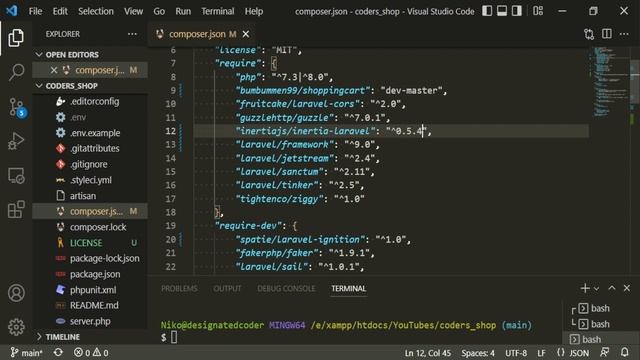Toggle the primary side bar layout icon

[487, 11]
